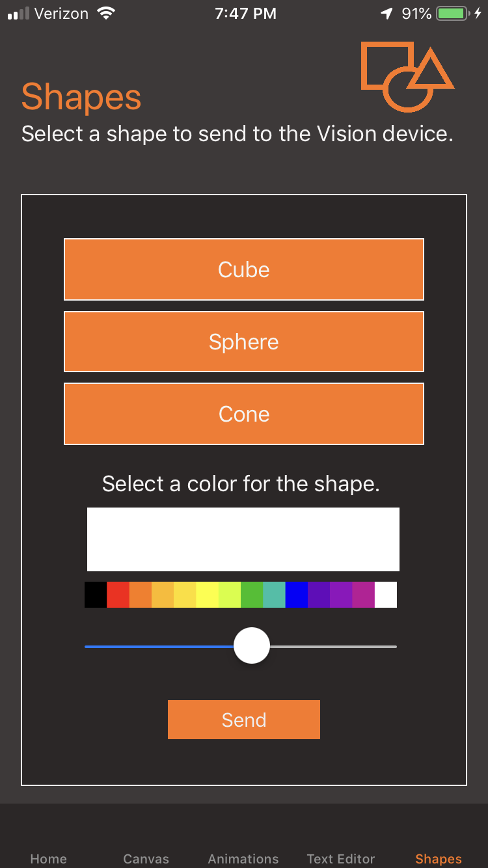Tap the large white color preview box

243,539
